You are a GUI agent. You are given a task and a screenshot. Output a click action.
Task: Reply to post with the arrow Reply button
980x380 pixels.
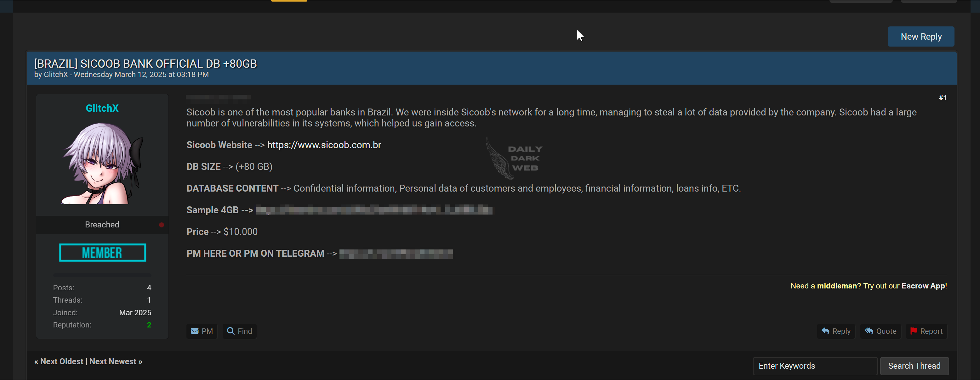click(836, 331)
